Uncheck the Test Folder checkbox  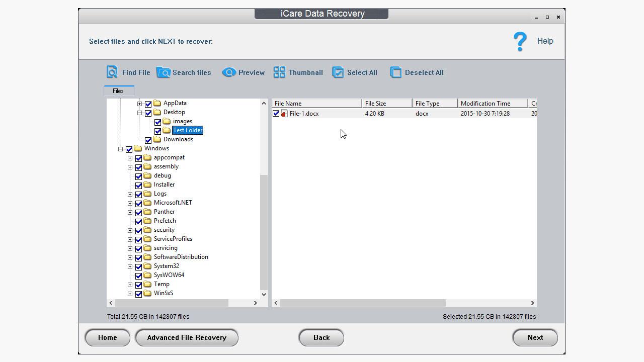click(158, 130)
